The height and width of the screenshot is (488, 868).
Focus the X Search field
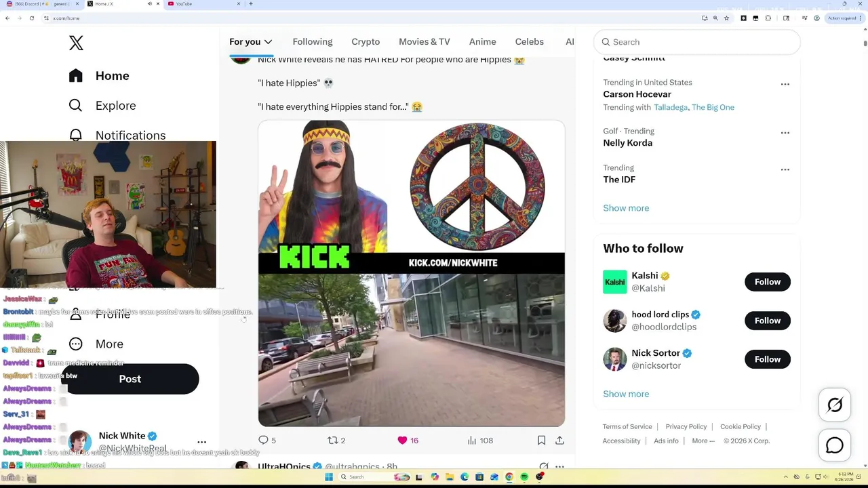(696, 42)
